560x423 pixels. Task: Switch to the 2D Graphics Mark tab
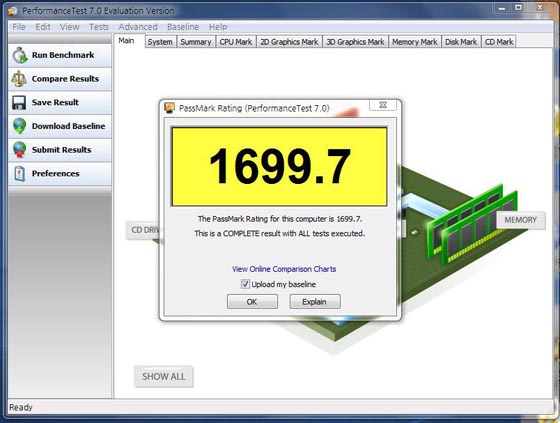coord(289,42)
